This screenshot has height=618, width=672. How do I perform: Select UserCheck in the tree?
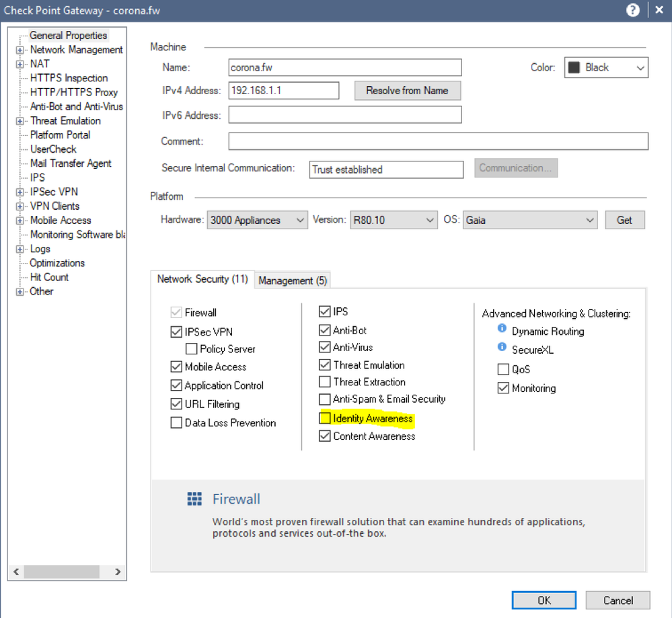(53, 149)
